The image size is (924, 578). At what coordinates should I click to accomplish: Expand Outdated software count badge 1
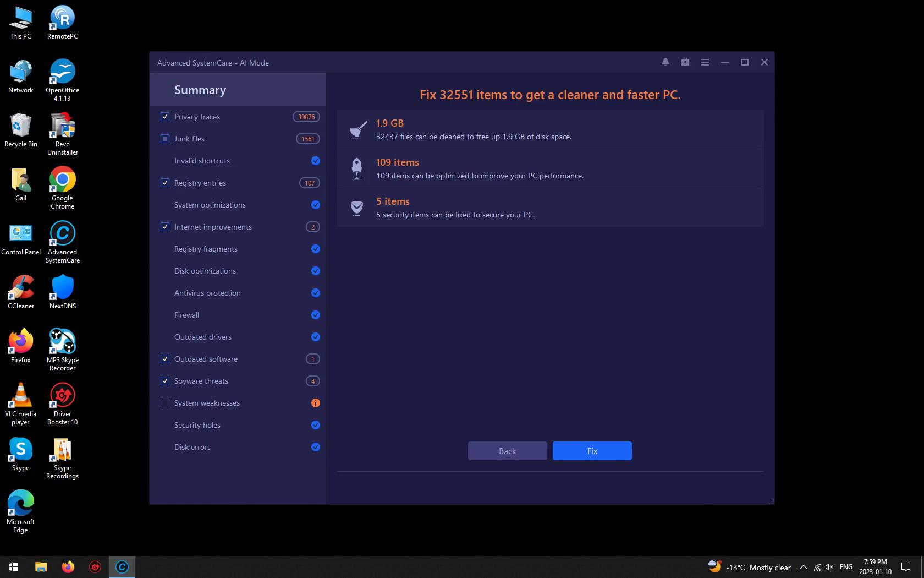pyautogui.click(x=313, y=359)
